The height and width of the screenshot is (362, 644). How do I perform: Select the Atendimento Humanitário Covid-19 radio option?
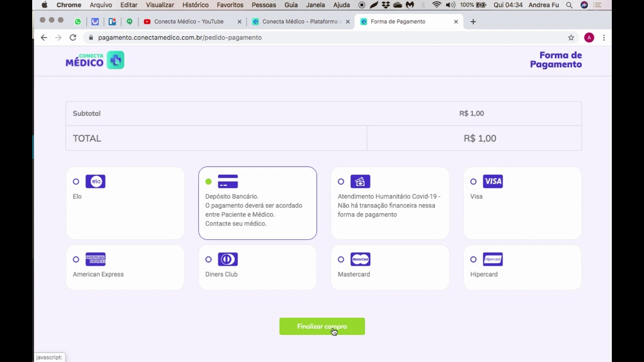click(x=341, y=182)
